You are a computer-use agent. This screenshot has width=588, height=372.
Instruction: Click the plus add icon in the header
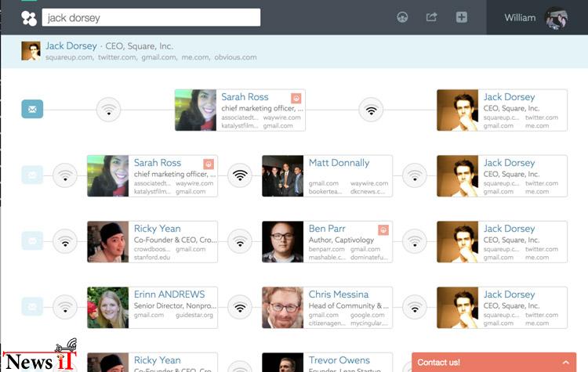462,17
